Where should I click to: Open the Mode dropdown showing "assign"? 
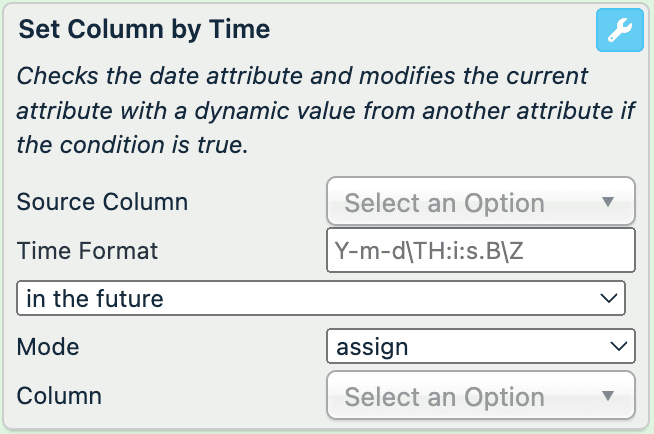point(480,347)
